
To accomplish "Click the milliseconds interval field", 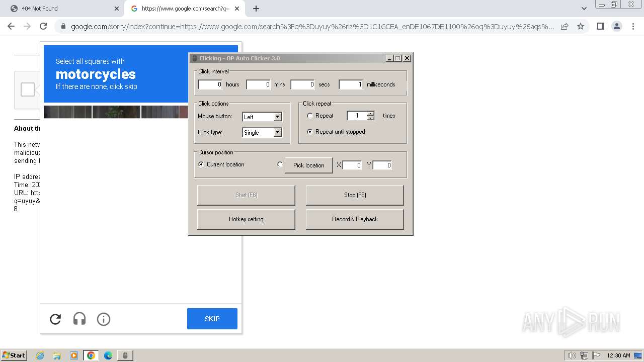I will coord(351,84).
